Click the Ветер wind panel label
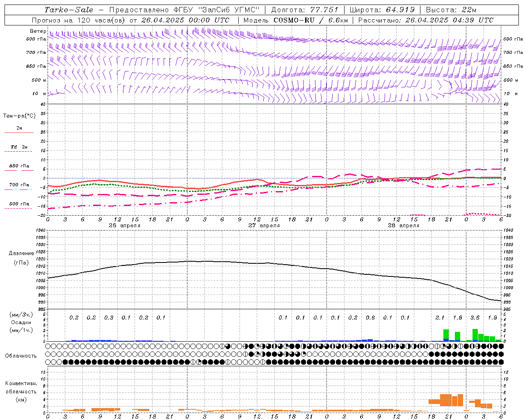The width and height of the screenshot is (525, 420). [38, 31]
